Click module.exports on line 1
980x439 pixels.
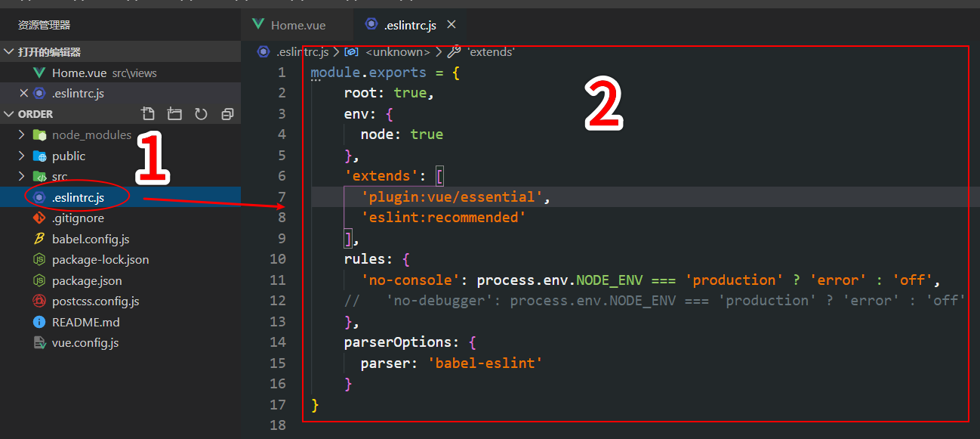[x=368, y=73]
